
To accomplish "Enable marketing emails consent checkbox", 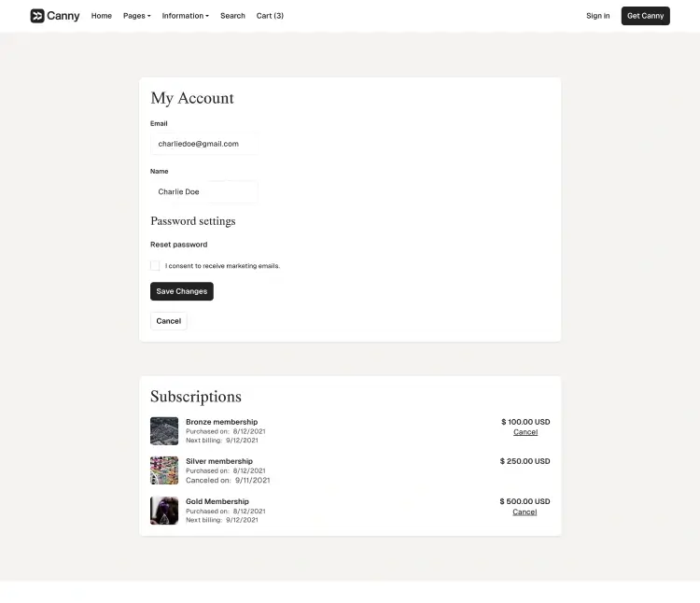I will tap(155, 266).
